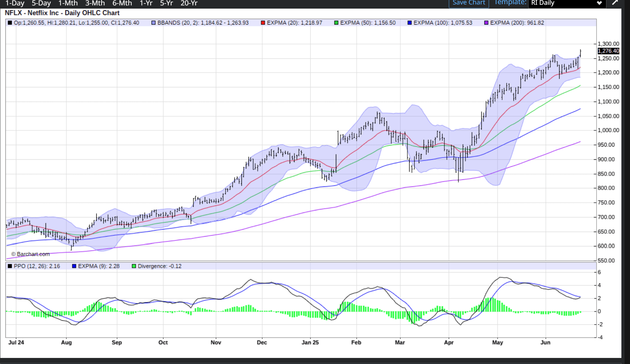The image size is (630, 364).
Task: Click the Barchart.com copyright link
Action: [x=31, y=254]
